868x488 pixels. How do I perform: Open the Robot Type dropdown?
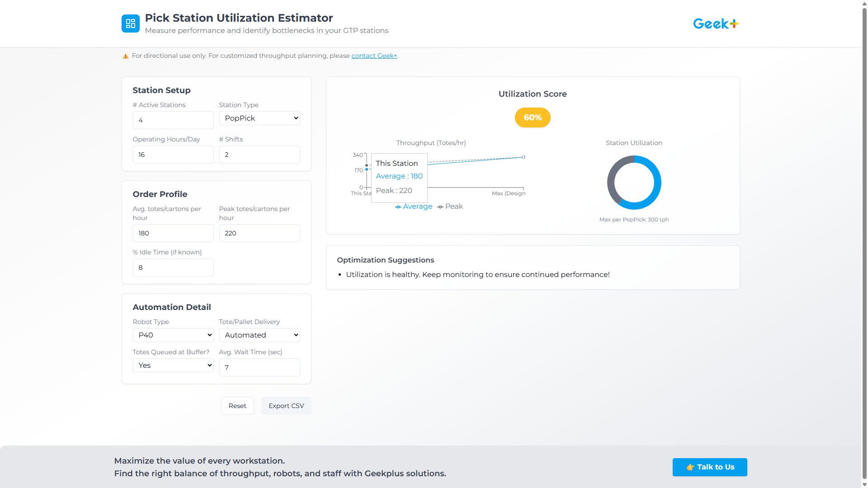(173, 335)
